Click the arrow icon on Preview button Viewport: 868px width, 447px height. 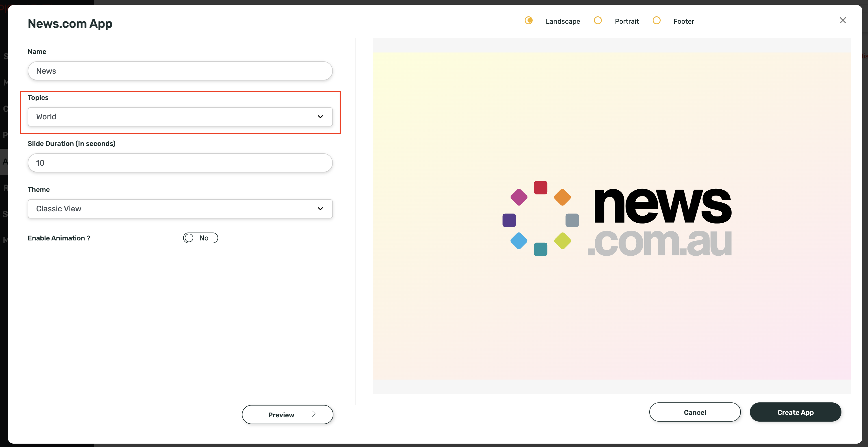point(314,414)
